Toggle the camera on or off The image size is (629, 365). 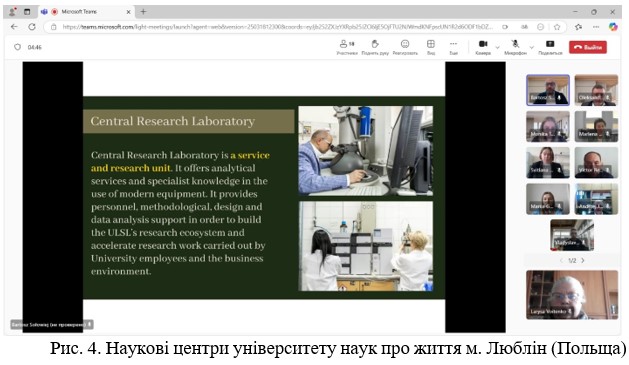[x=483, y=44]
